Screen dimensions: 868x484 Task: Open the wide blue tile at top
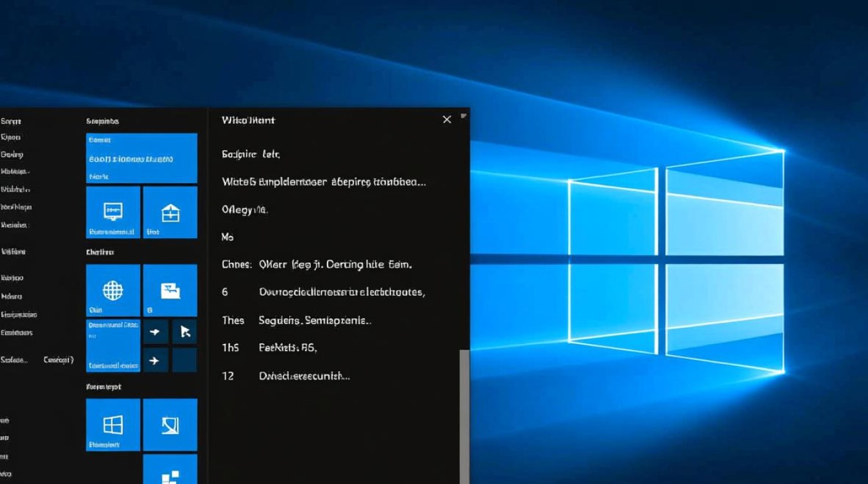141,158
